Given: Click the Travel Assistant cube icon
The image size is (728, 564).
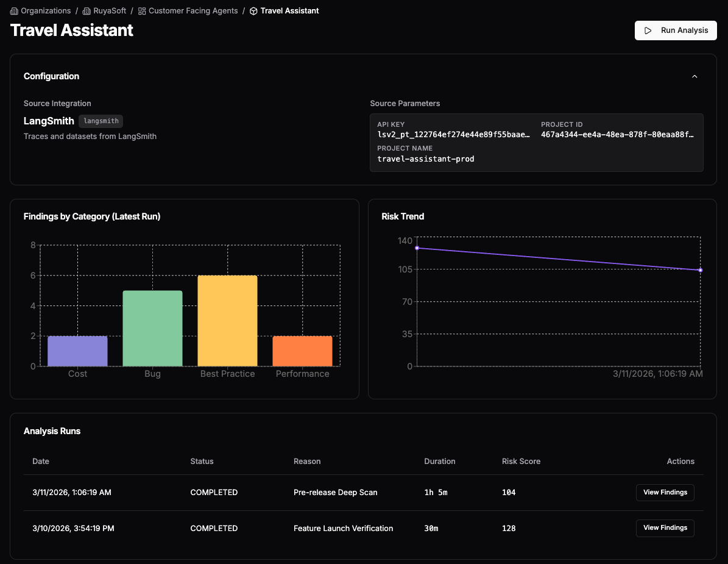Looking at the screenshot, I should point(253,11).
